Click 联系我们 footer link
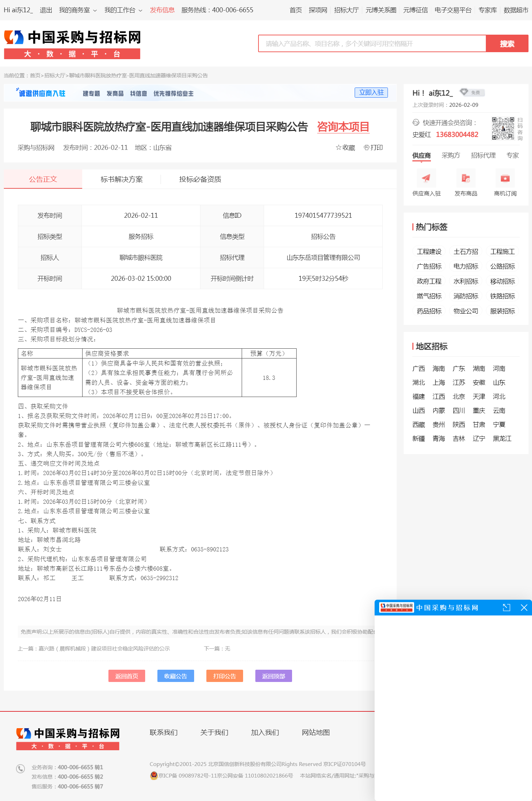The height and width of the screenshot is (801, 532). [164, 732]
